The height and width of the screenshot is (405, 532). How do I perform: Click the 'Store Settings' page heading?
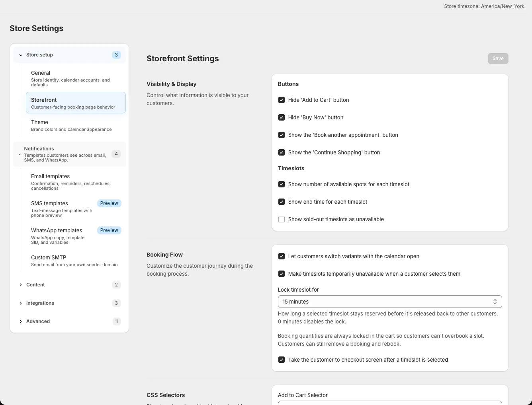click(37, 28)
